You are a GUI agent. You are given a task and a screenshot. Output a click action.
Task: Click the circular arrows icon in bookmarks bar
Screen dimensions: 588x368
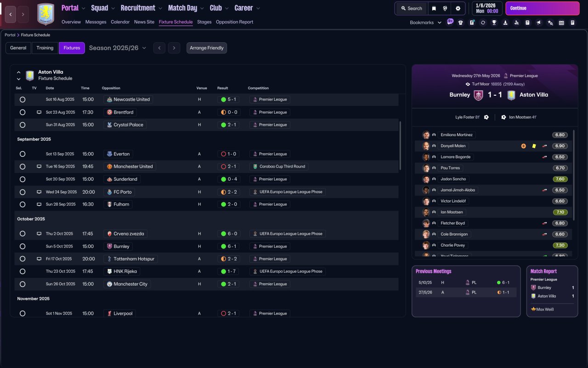pos(483,23)
